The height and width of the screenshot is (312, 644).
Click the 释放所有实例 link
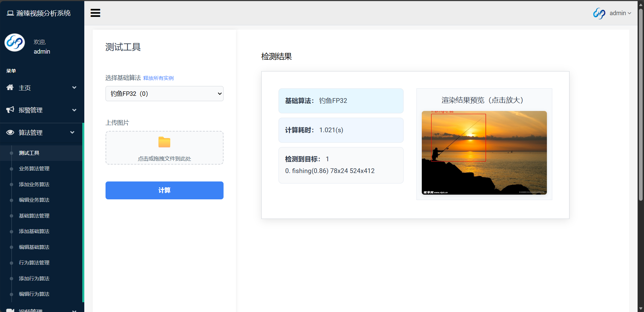(158, 78)
